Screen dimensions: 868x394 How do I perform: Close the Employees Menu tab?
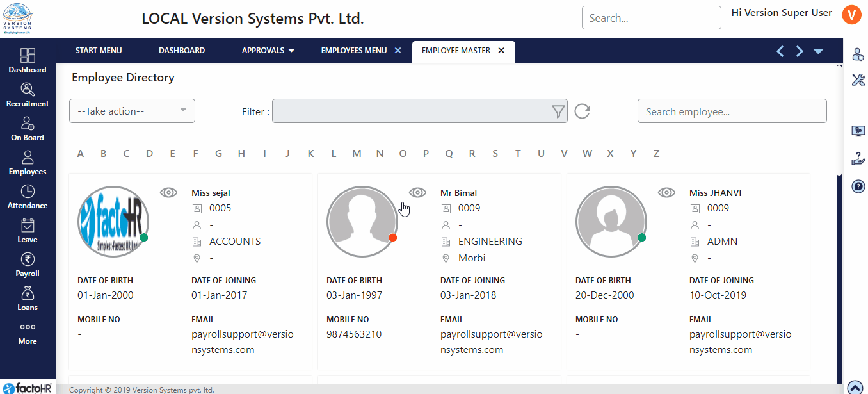[x=398, y=51]
